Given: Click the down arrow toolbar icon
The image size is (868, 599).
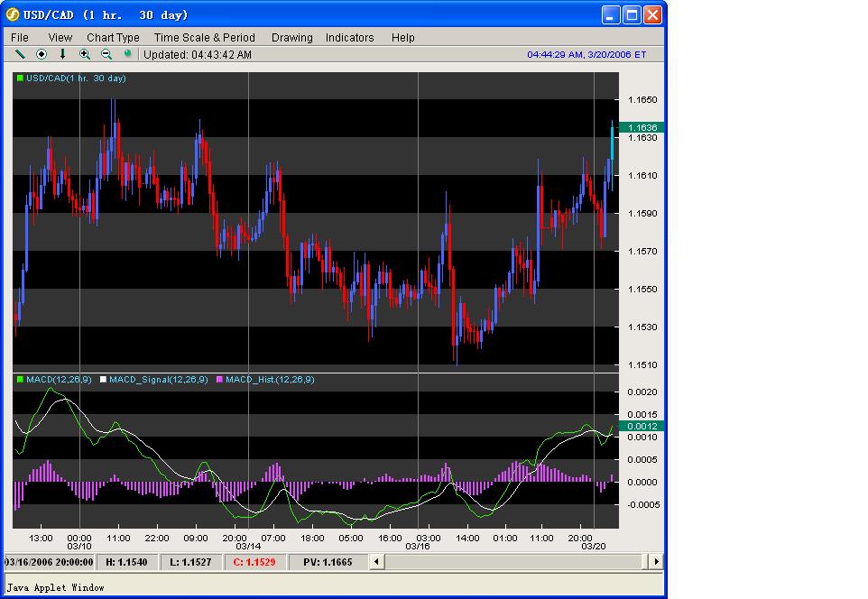Looking at the screenshot, I should (63, 54).
